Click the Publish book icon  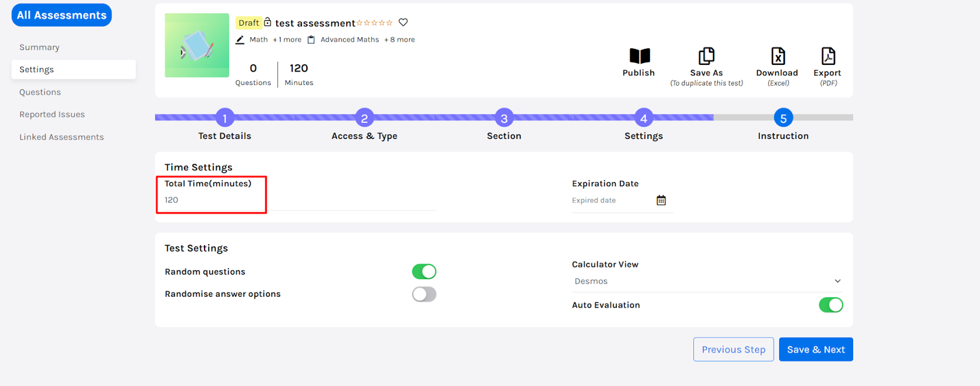(x=639, y=56)
